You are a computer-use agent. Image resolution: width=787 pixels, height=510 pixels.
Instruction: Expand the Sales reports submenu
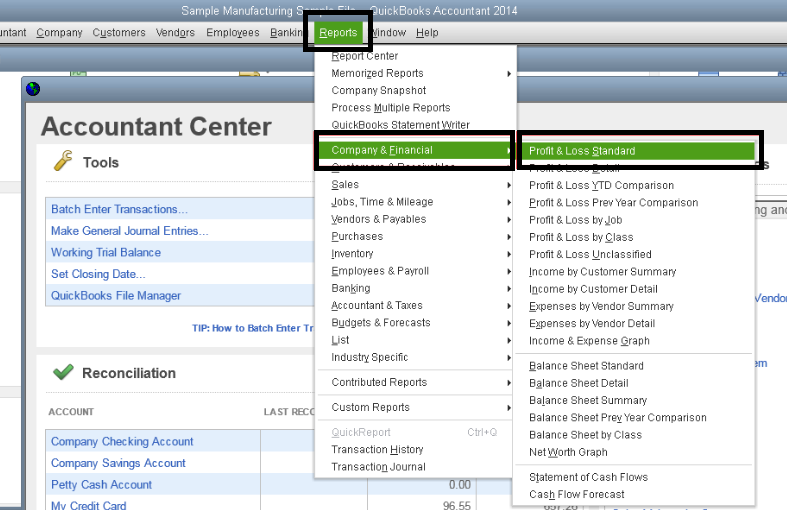415,185
